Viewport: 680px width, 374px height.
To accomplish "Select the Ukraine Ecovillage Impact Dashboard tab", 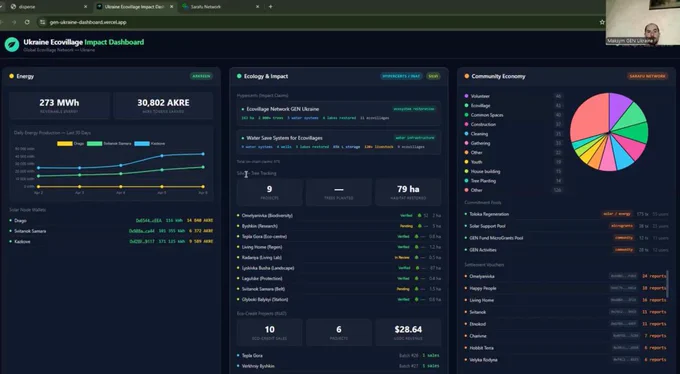I will pyautogui.click(x=134, y=7).
